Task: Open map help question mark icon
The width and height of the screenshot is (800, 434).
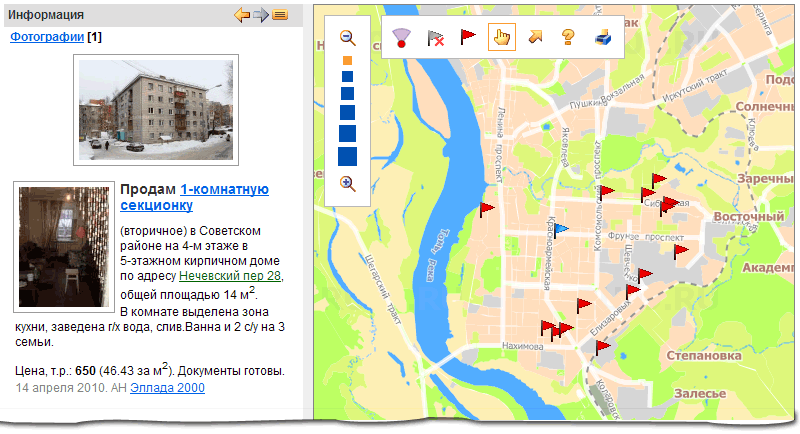Action: coord(567,38)
